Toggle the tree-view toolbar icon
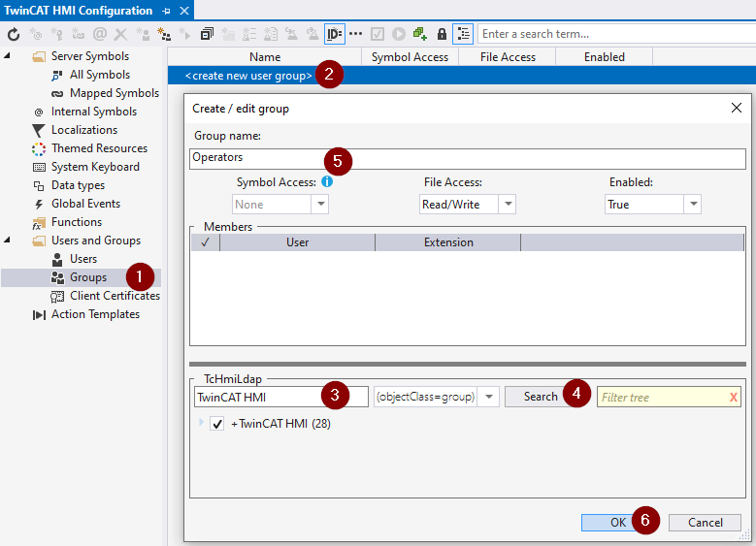This screenshot has width=756, height=546. pos(463,34)
